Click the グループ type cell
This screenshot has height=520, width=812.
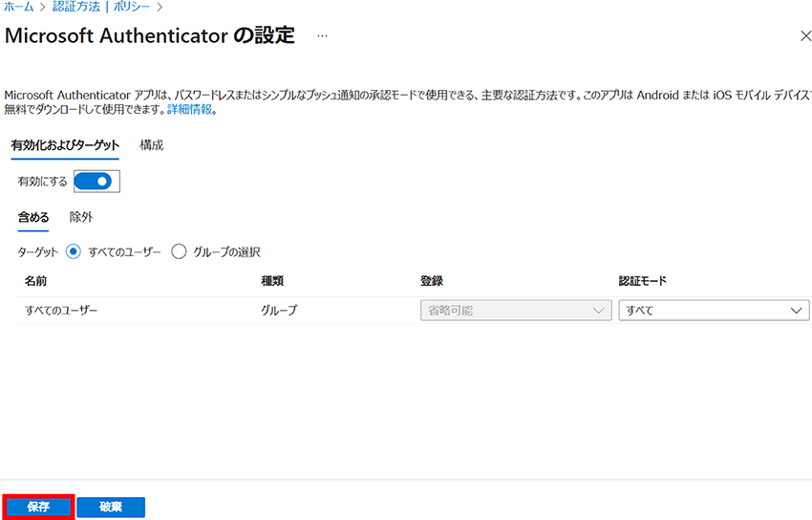pyautogui.click(x=279, y=311)
